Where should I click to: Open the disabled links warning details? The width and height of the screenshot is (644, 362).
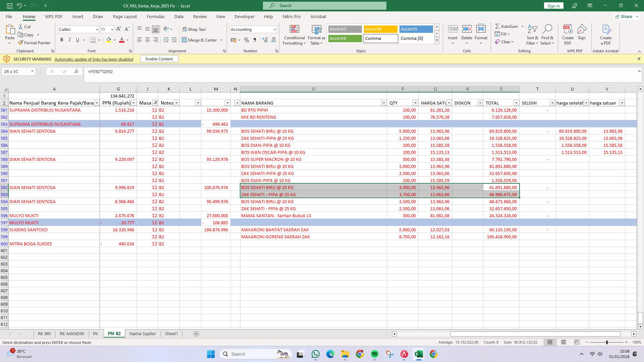click(x=94, y=59)
